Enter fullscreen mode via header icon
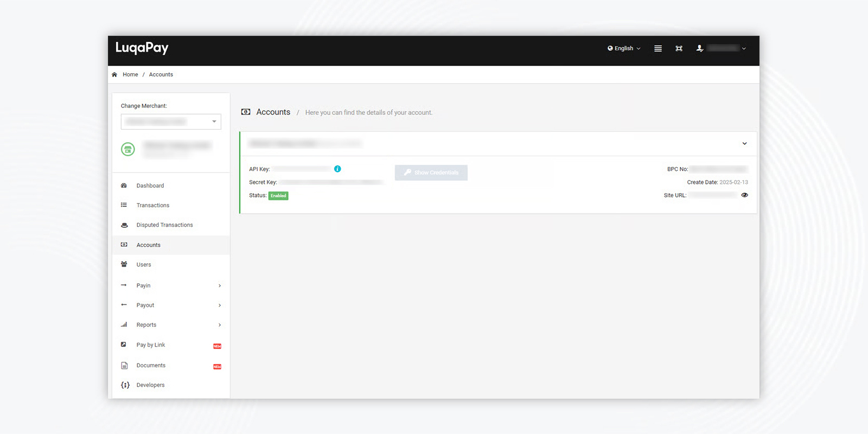 [x=679, y=48]
